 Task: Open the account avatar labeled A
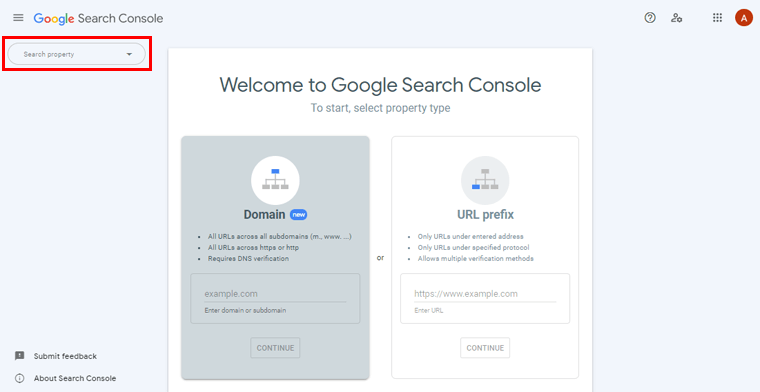(744, 18)
